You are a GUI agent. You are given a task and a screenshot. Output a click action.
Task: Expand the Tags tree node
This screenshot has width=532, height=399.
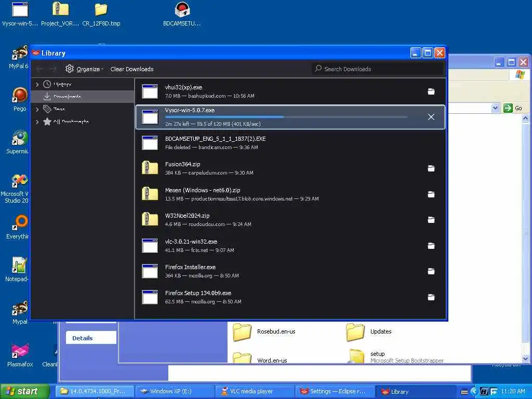pos(37,109)
